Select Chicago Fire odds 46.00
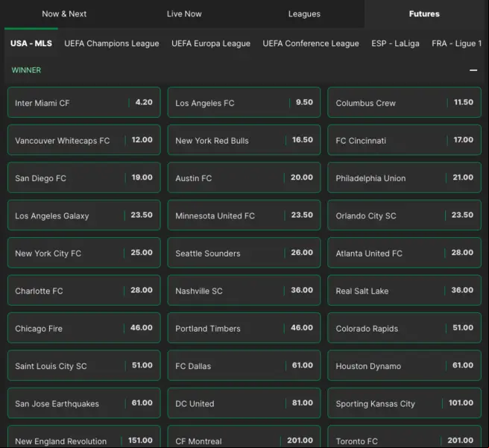Image resolution: width=489 pixels, height=448 pixels. pos(84,328)
